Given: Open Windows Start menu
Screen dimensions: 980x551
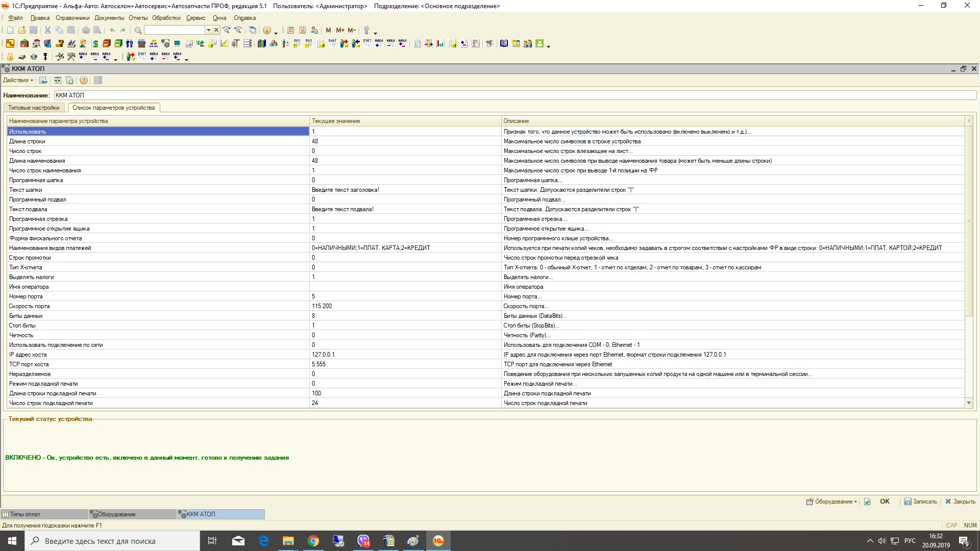Looking at the screenshot, I should click(x=12, y=541).
